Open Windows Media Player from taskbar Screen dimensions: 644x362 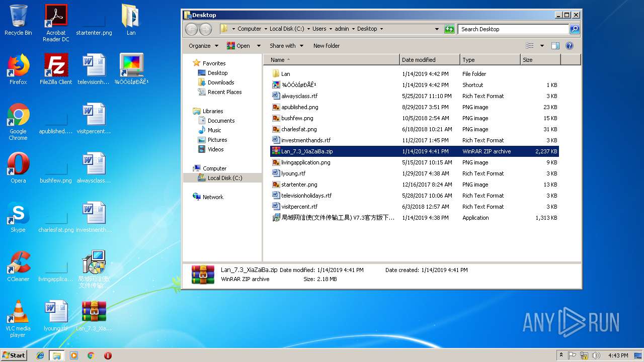click(74, 355)
